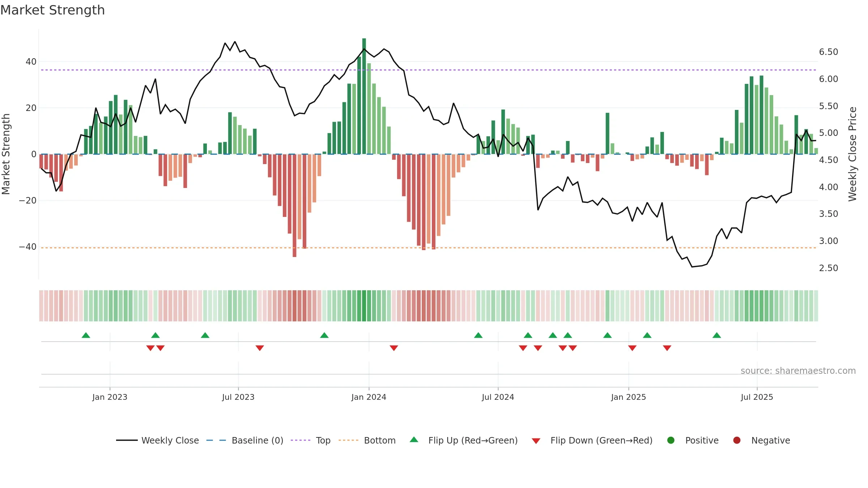Toggle the Flip Up (Red→Green) legend label
Viewport: 868px width, 488px height.
tap(473, 440)
